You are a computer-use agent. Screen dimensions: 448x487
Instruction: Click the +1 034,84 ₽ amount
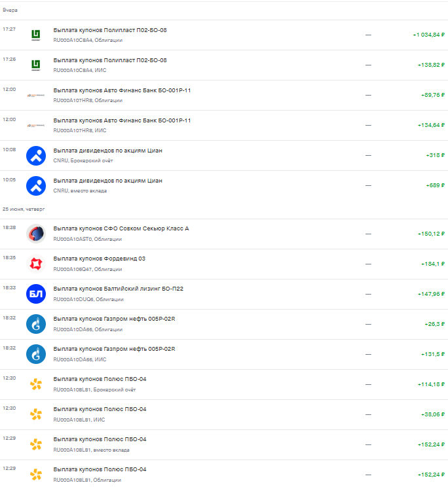[x=429, y=35]
